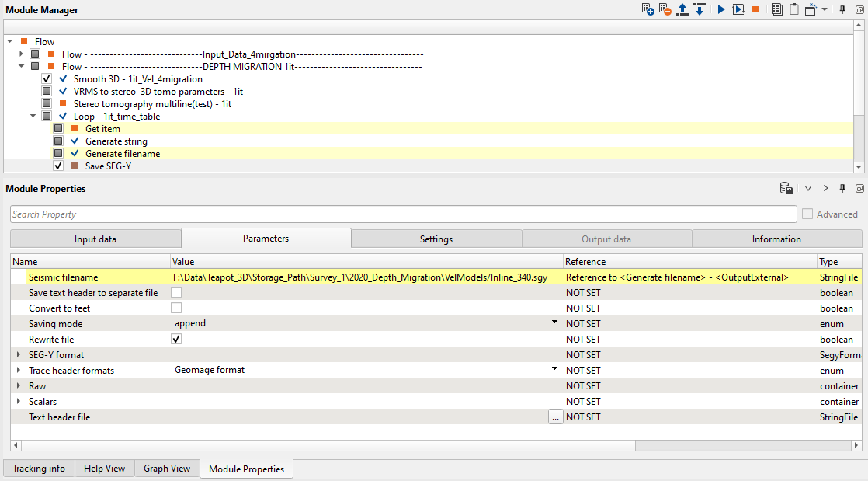This screenshot has height=481, width=868.
Task: Enable Save text header to separate file
Action: pyautogui.click(x=176, y=293)
